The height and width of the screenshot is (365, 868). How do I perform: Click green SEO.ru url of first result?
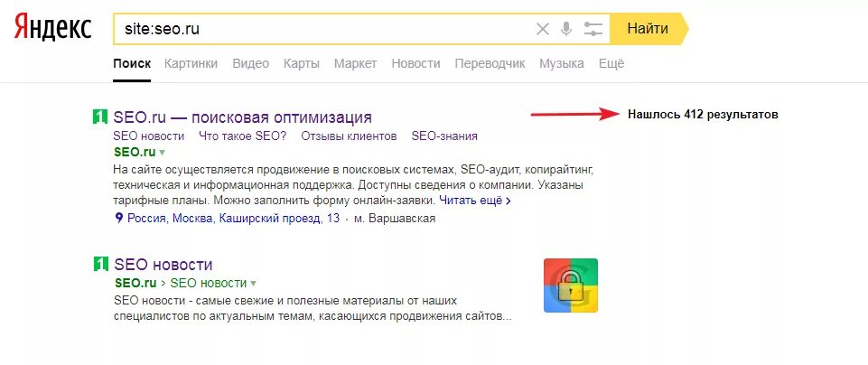135,153
